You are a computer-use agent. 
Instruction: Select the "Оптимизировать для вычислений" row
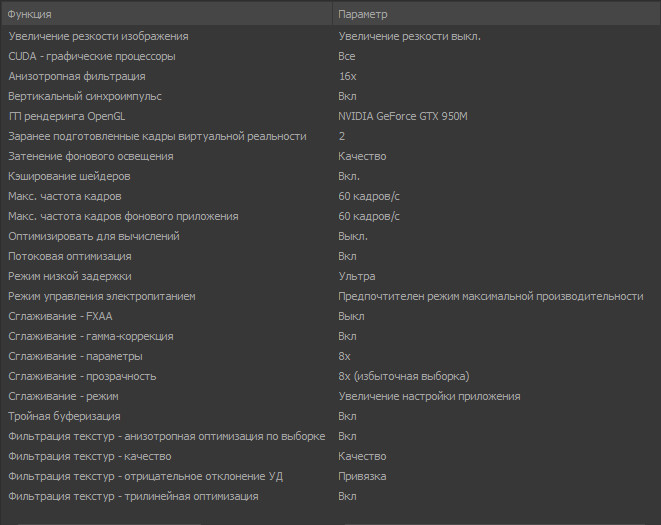click(x=94, y=236)
